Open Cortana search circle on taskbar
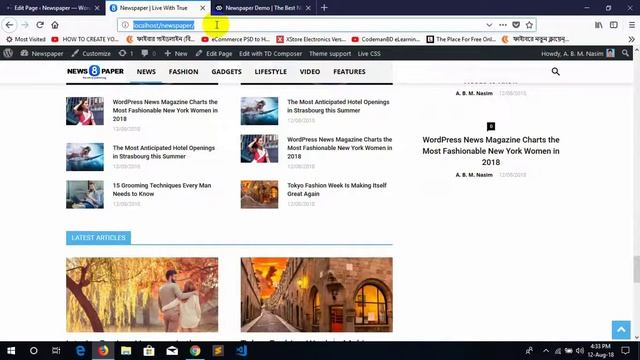 [33, 351]
